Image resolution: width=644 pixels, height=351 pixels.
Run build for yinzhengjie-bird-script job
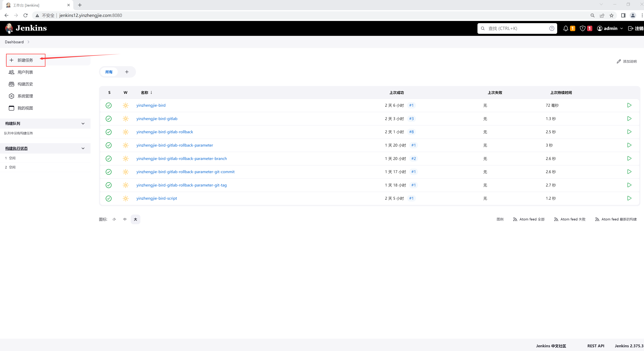tap(629, 198)
